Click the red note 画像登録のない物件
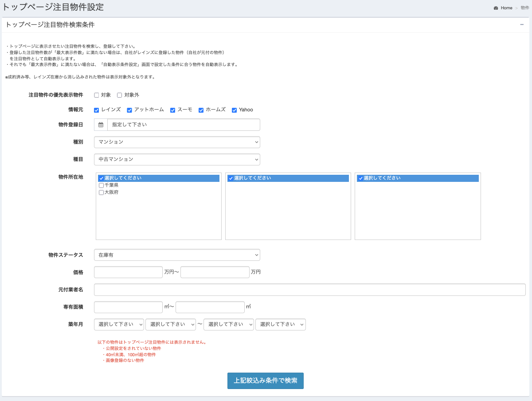The height and width of the screenshot is (401, 532). coord(125,360)
